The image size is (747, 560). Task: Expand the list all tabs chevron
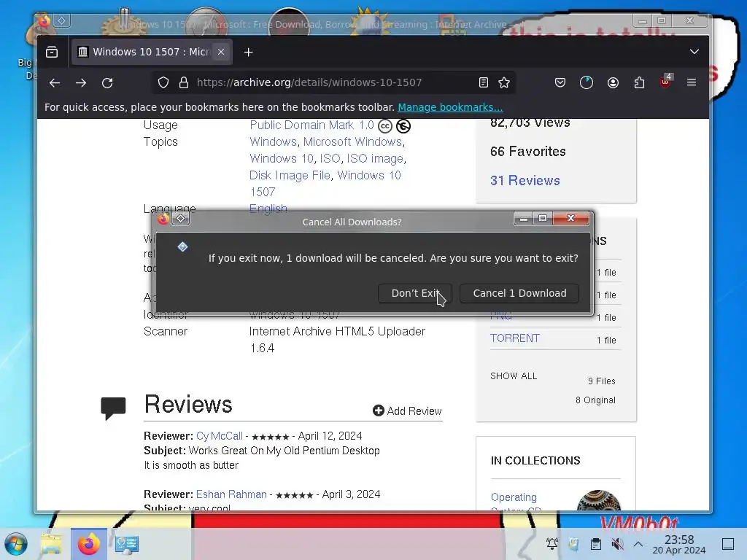(694, 52)
